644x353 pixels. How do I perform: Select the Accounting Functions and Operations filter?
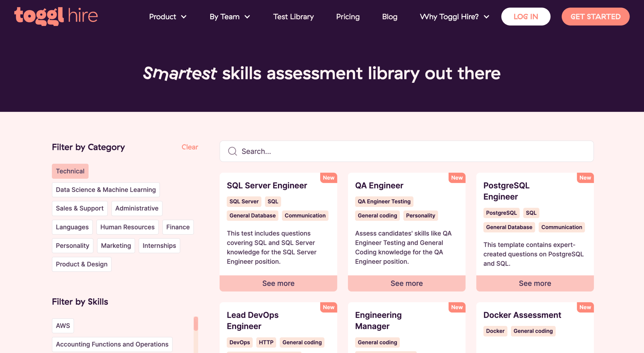(x=112, y=344)
